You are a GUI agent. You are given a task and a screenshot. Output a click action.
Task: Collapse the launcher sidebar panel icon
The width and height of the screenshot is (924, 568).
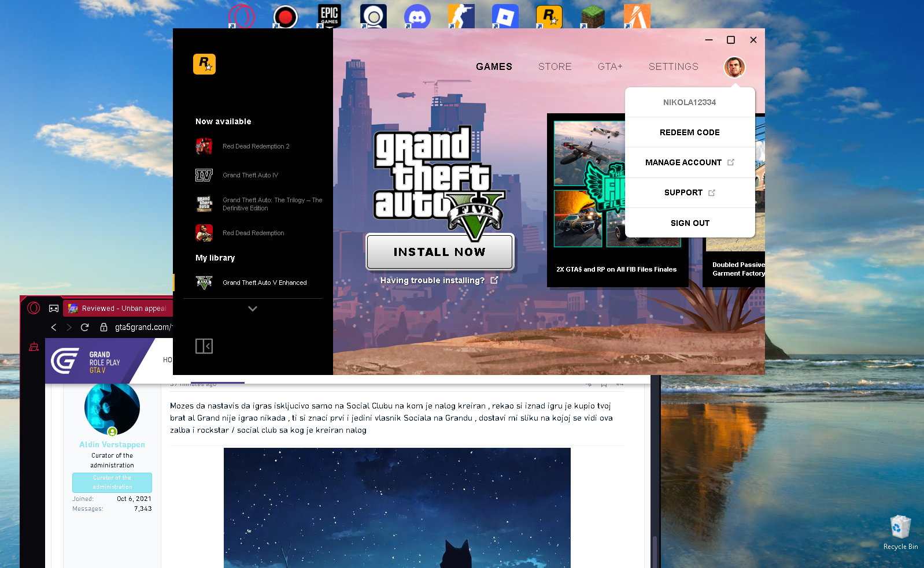click(x=204, y=346)
